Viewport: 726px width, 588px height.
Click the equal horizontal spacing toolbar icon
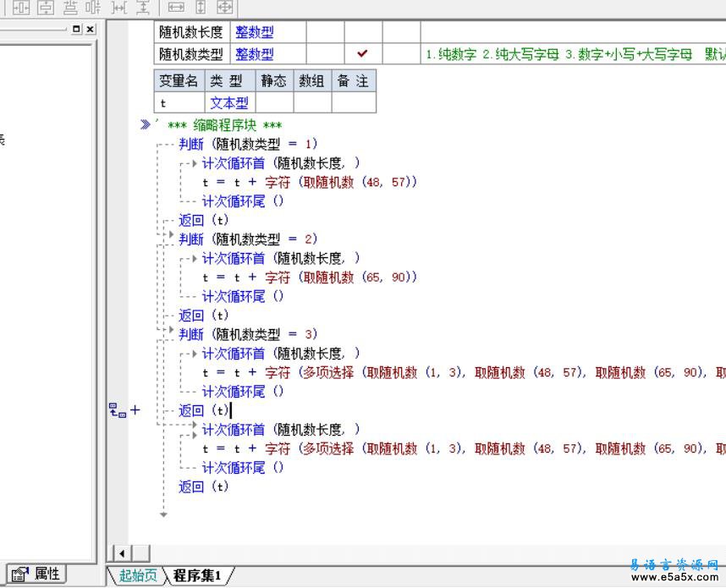pos(119,7)
